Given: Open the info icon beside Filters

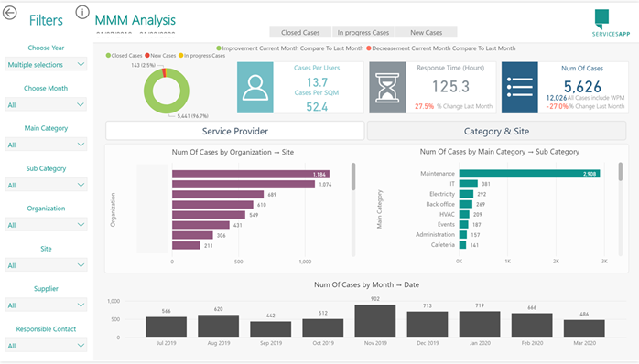Looking at the screenshot, I should 82,12.
